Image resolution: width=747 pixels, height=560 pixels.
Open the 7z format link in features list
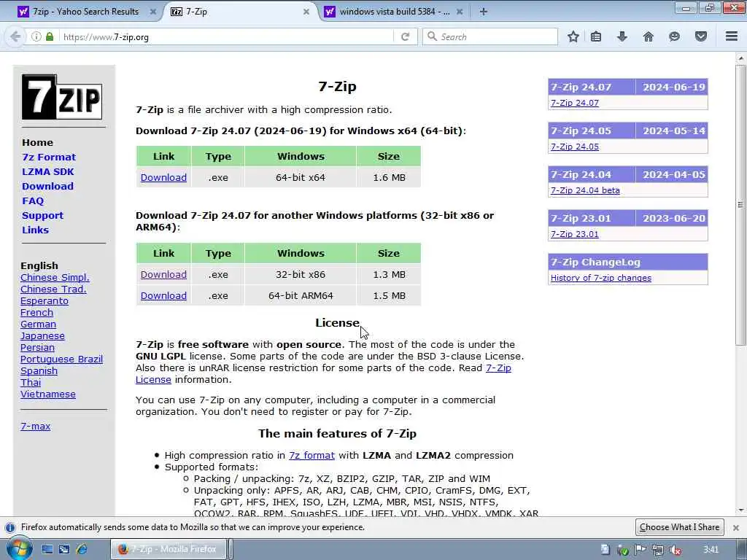tap(311, 455)
